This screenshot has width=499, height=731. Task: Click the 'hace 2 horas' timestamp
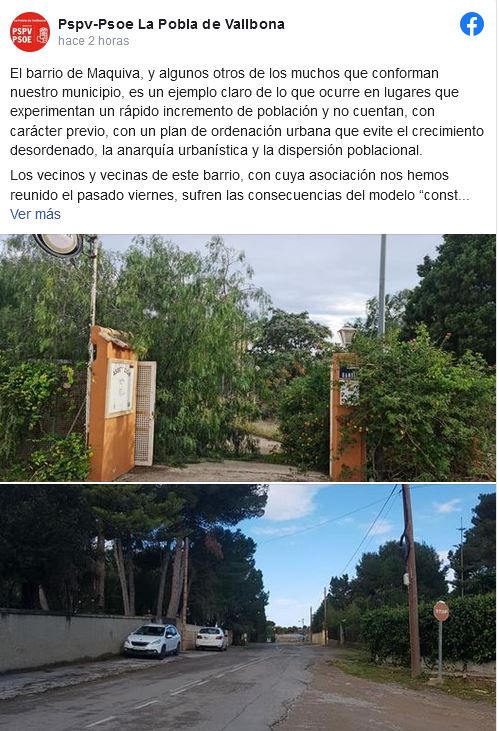coord(93,41)
